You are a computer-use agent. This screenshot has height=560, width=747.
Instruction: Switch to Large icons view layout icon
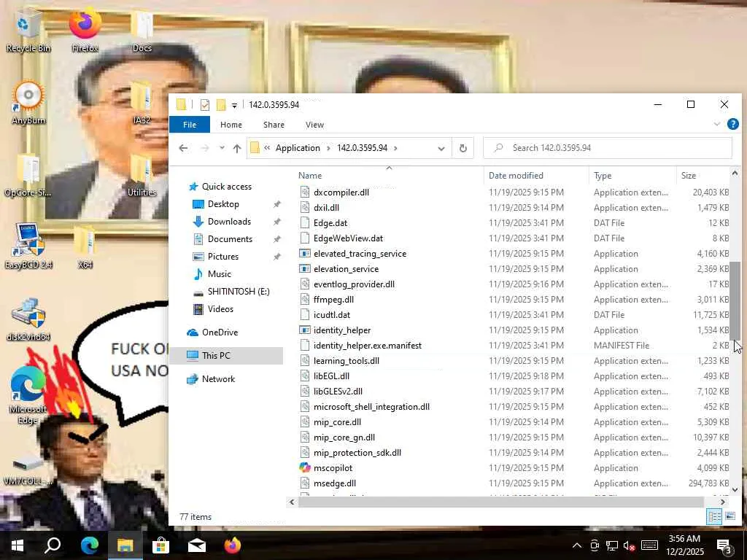tap(729, 516)
